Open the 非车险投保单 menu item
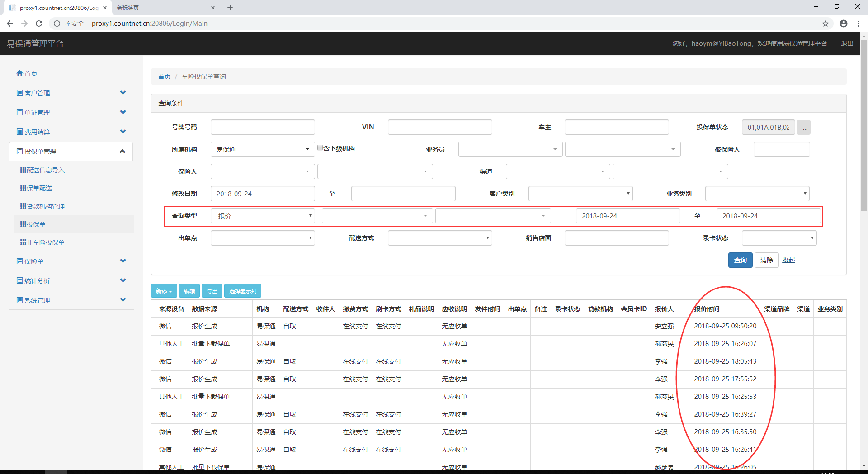Image resolution: width=868 pixels, height=474 pixels. (x=45, y=242)
